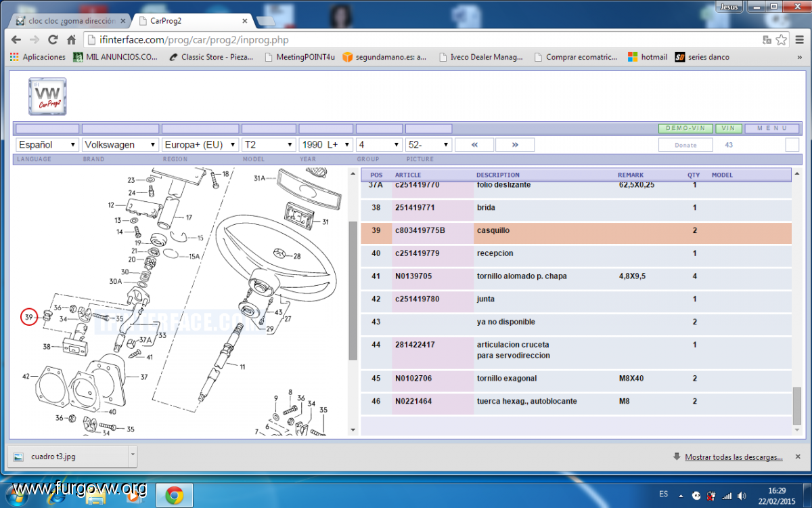Go to the next picture (»)
This screenshot has width=812, height=508.
(x=515, y=144)
